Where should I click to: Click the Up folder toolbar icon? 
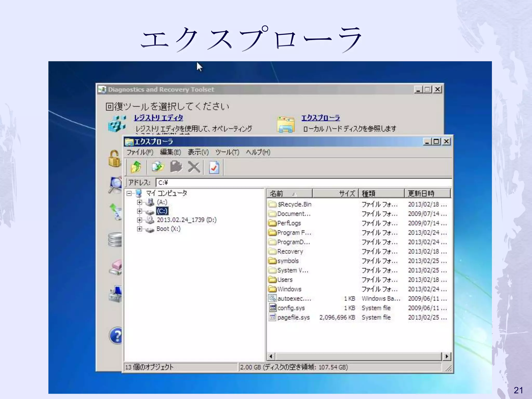coord(136,167)
